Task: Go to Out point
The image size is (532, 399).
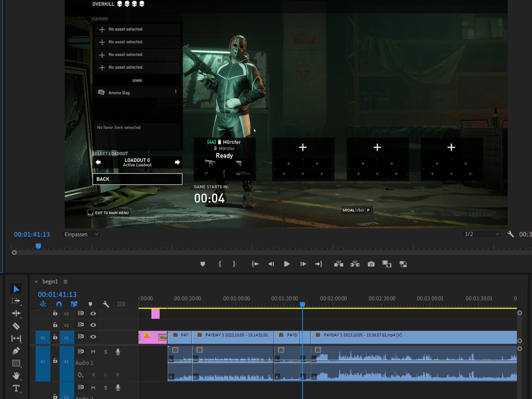Action: point(319,264)
